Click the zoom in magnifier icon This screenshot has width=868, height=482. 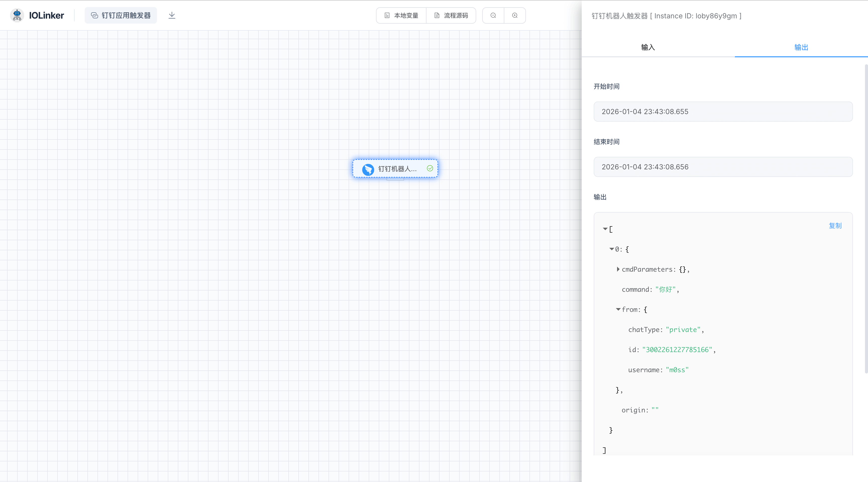pyautogui.click(x=515, y=15)
